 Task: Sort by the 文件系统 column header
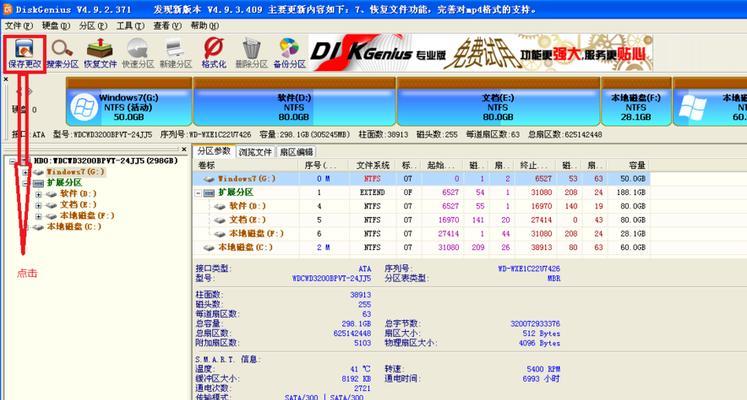pos(373,165)
